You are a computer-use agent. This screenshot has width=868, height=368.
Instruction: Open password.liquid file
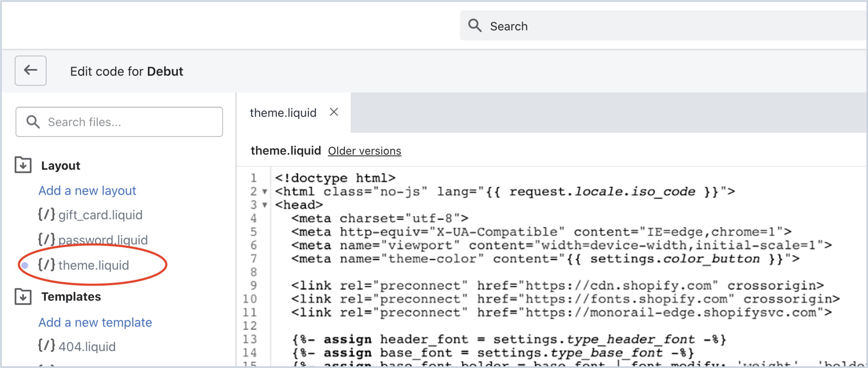[103, 240]
